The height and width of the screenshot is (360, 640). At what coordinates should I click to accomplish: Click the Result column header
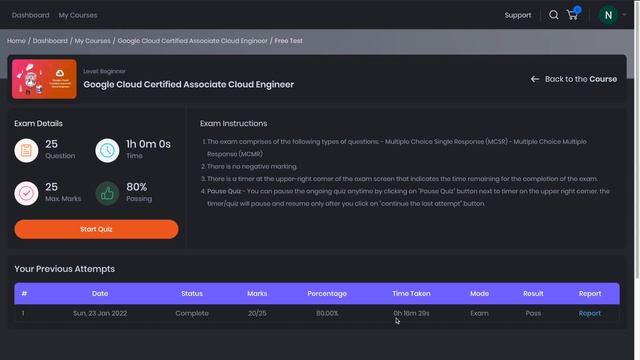(x=533, y=293)
